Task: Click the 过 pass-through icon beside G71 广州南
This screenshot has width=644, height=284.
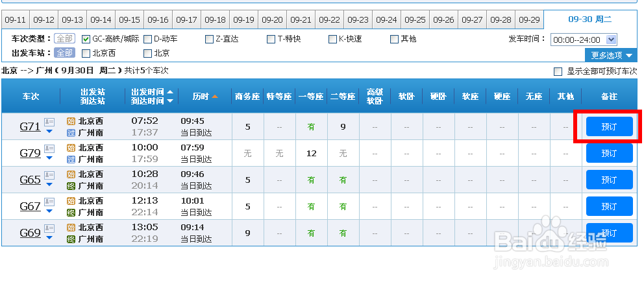Action: [x=71, y=133]
